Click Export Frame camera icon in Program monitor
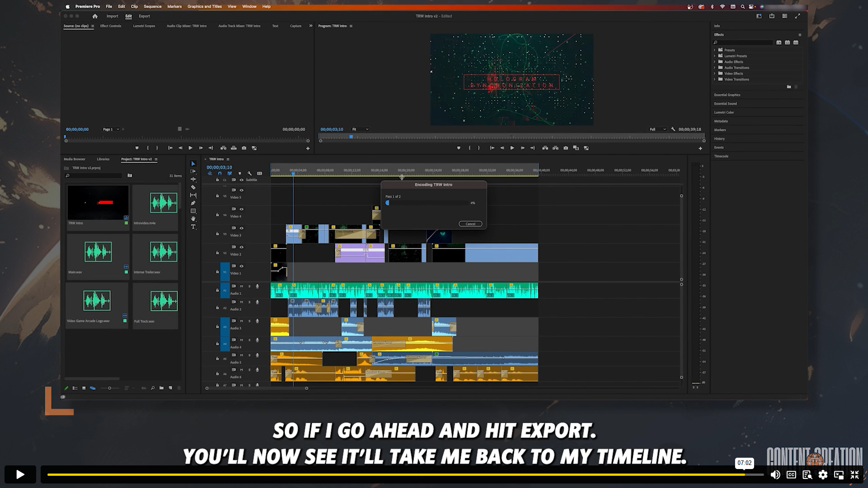Viewport: 868px width, 488px height. (566, 148)
